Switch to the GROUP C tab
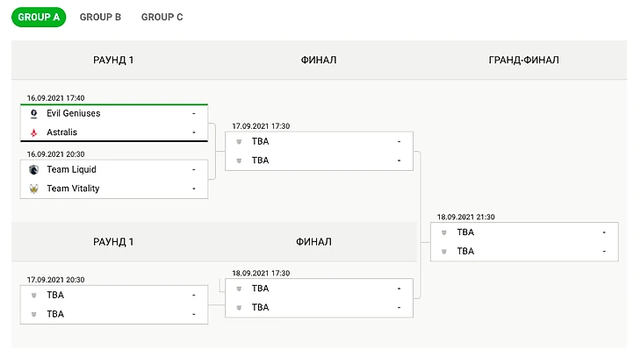Image resolution: width=641 pixels, height=364 pixels. (x=162, y=17)
